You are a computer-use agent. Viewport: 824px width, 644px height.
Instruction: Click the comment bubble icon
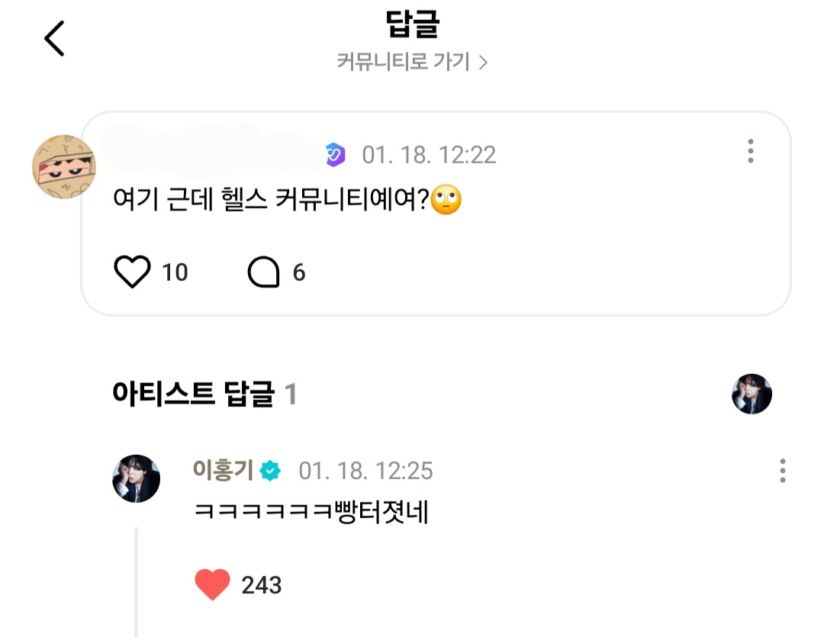point(264,272)
